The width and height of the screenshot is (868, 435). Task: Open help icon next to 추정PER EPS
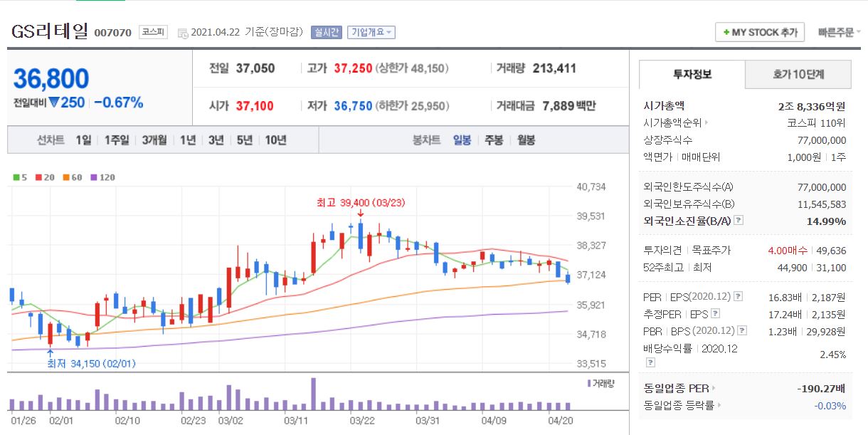click(x=715, y=313)
